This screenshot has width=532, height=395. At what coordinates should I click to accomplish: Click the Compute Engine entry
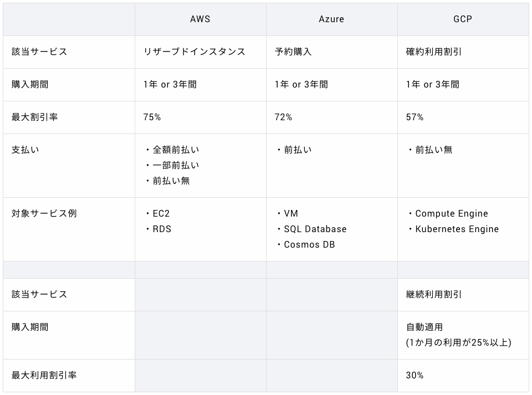[x=452, y=213]
